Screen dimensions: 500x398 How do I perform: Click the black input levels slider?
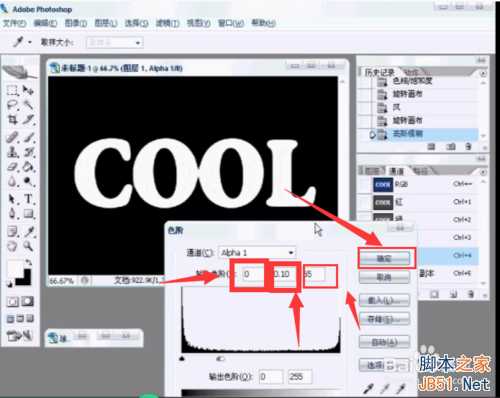[182, 359]
